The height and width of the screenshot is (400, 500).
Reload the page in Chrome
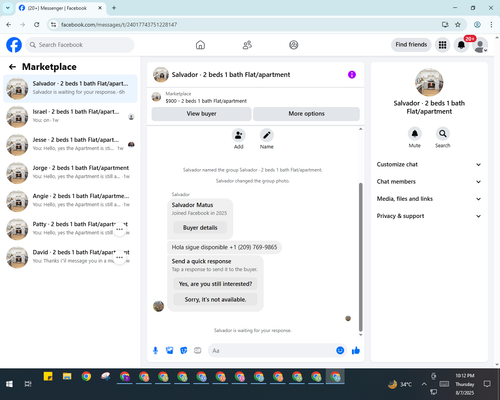(37, 25)
